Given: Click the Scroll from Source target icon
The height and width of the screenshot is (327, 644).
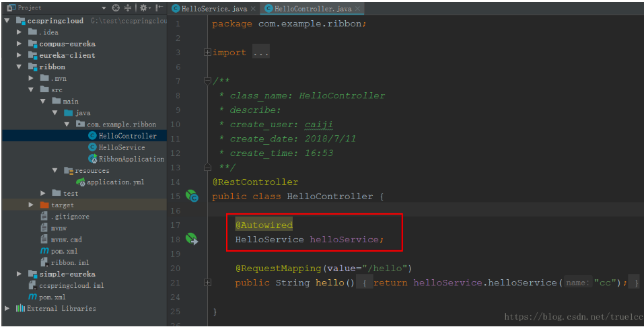Looking at the screenshot, I should 116,8.
